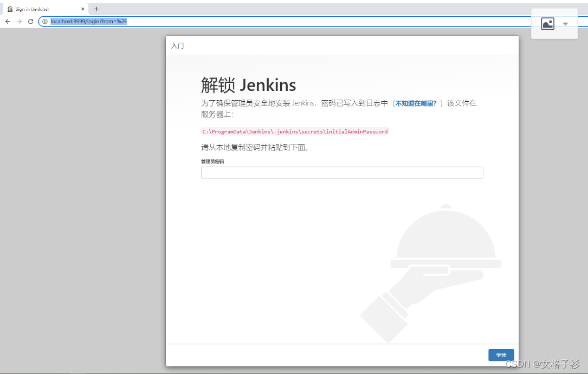Click the browser forward arrow
Viewport: 588px width, 374px height.
point(19,21)
